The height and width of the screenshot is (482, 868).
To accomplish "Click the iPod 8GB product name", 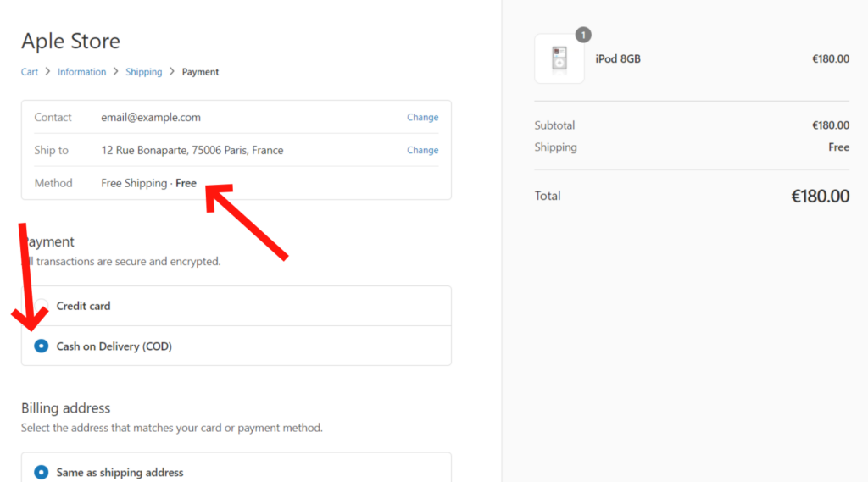I will (x=618, y=58).
